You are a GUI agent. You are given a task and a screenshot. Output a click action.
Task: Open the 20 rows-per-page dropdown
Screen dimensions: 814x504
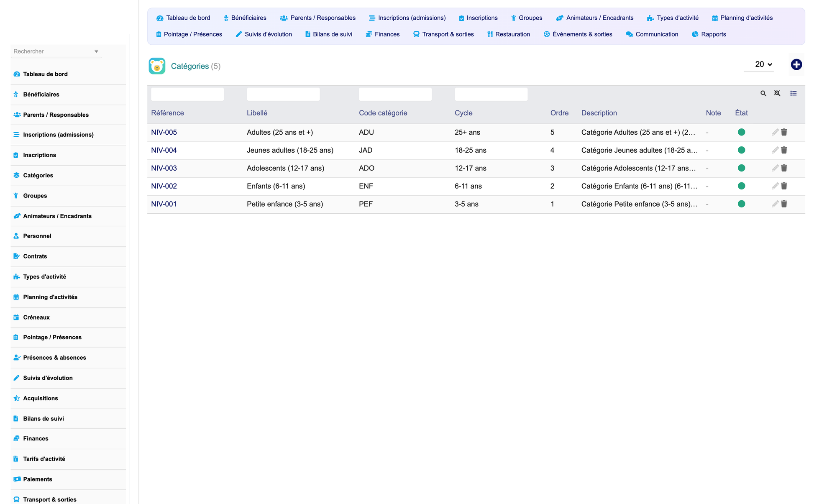tap(759, 64)
